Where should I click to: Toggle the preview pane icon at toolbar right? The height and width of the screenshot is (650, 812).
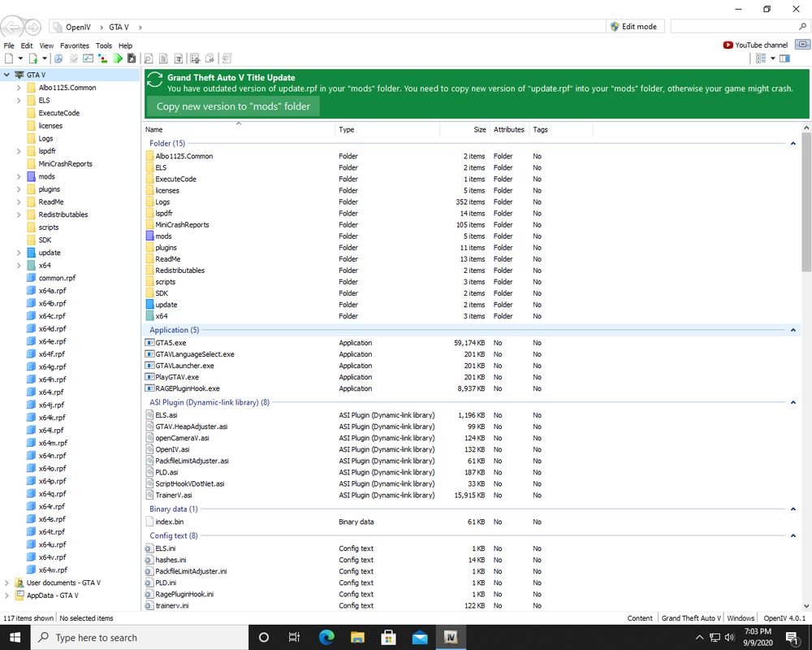click(785, 58)
